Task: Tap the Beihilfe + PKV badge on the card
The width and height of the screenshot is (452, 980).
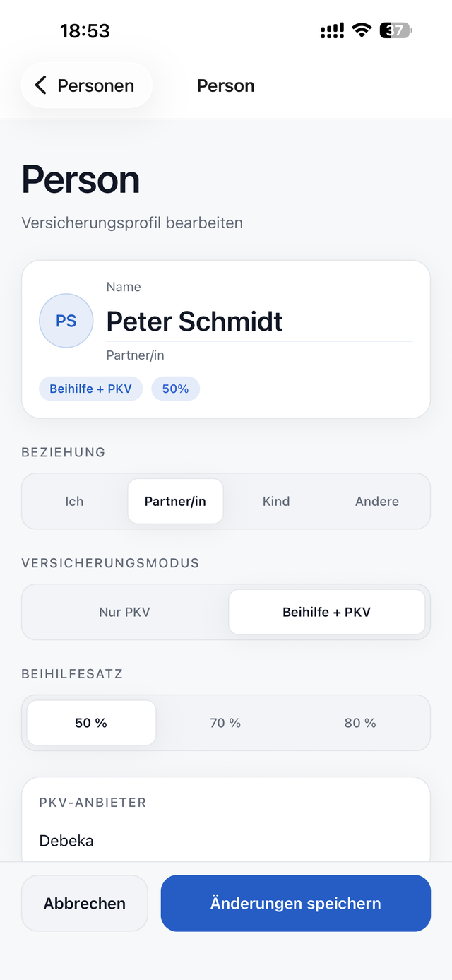Action: pos(90,388)
